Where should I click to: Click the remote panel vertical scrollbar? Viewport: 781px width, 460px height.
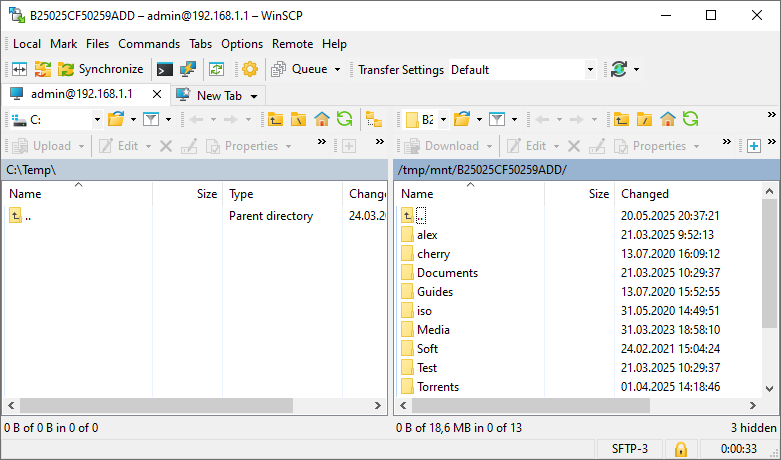coord(769,300)
